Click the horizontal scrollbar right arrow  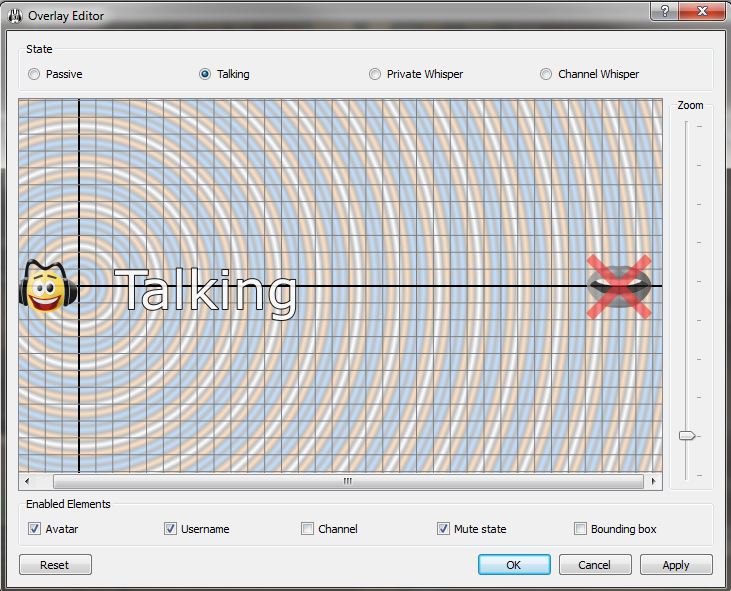pos(654,481)
